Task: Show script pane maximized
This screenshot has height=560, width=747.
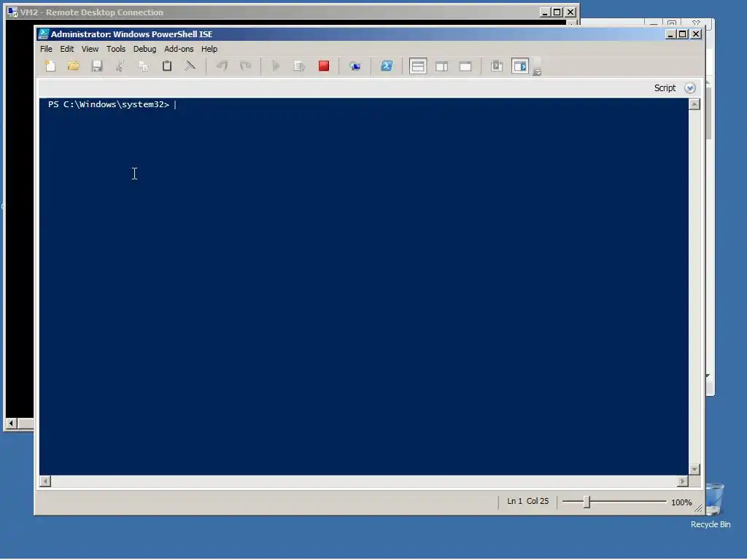Action: [x=465, y=66]
